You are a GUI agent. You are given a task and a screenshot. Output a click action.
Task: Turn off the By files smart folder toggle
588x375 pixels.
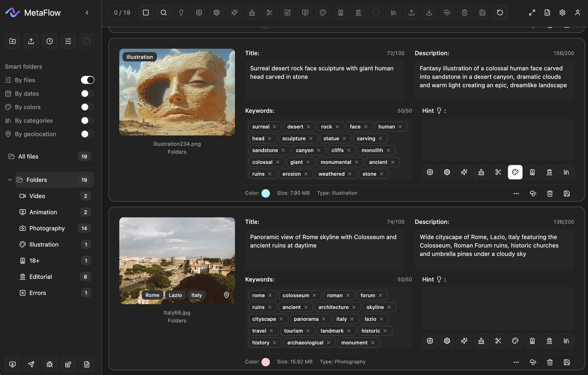tap(87, 80)
